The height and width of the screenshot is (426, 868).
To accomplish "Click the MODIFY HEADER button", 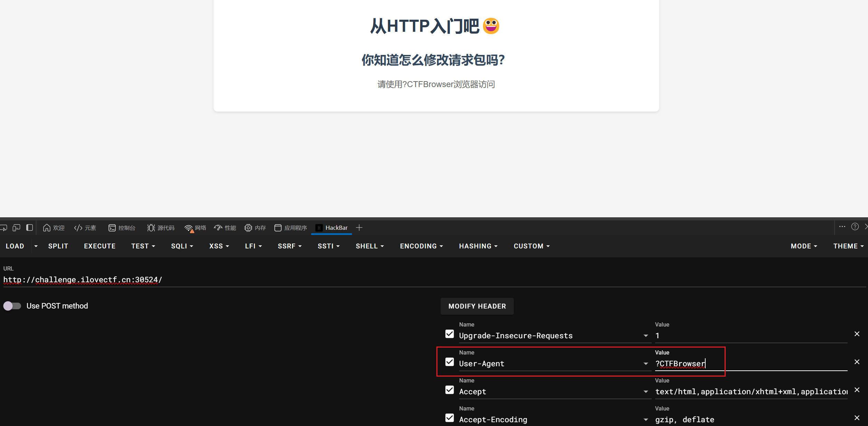I will 477,306.
